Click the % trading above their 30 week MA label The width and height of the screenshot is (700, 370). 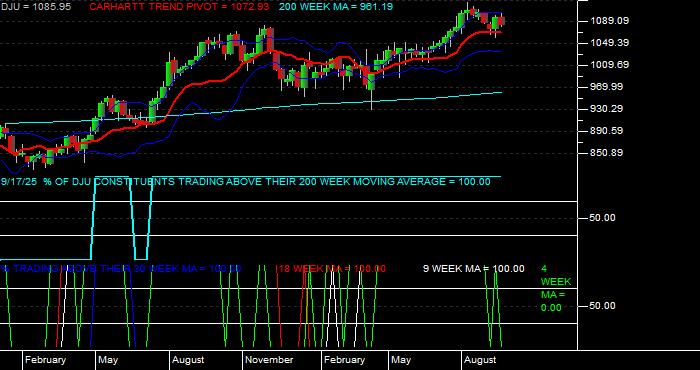click(x=121, y=269)
